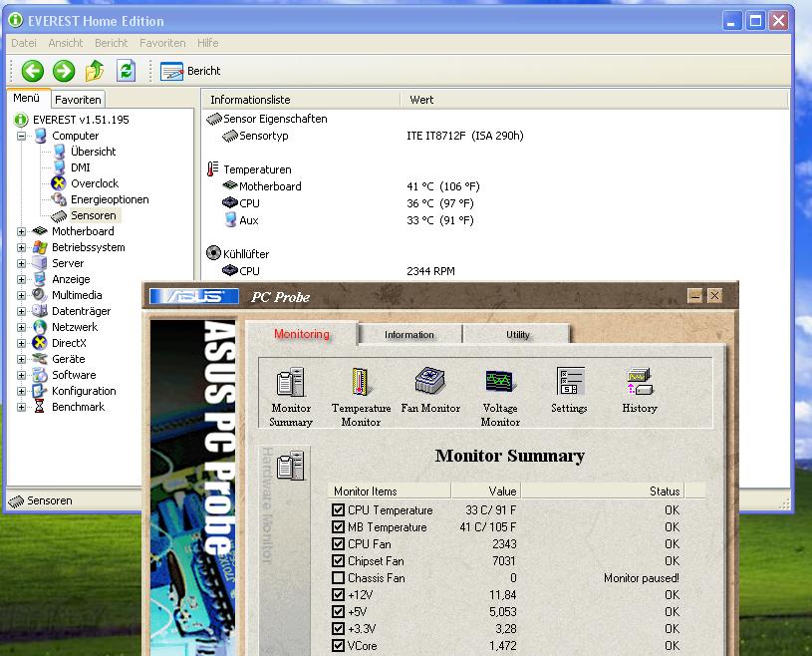Image resolution: width=812 pixels, height=656 pixels.
Task: Minimize the PC Probe window
Action: pyautogui.click(x=695, y=296)
